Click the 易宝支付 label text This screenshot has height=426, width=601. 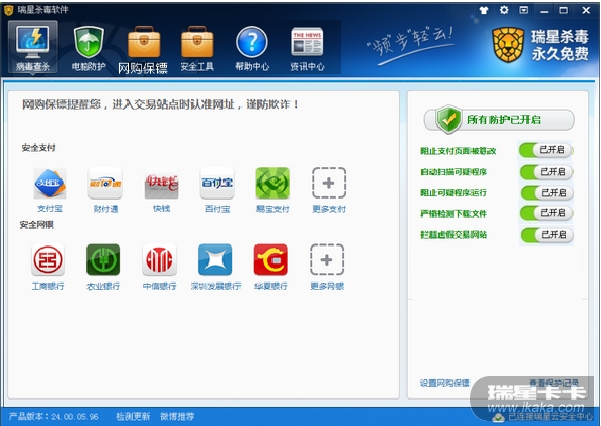coord(273,209)
